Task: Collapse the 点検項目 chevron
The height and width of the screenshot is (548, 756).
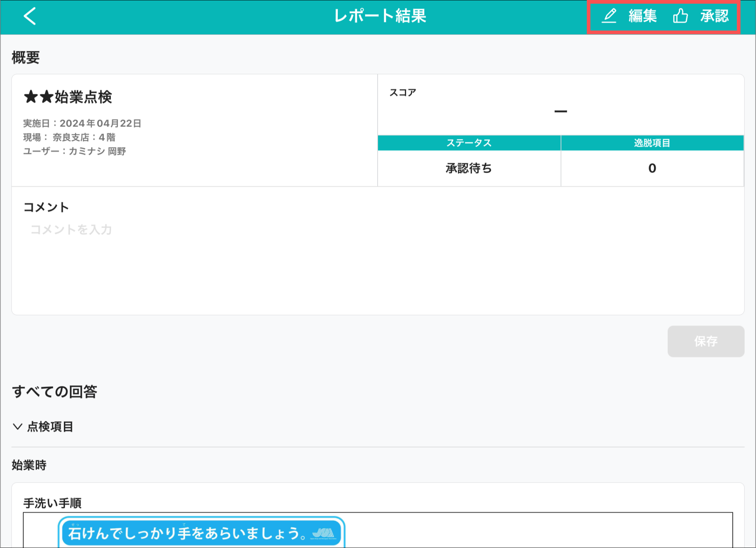Action: pos(17,427)
